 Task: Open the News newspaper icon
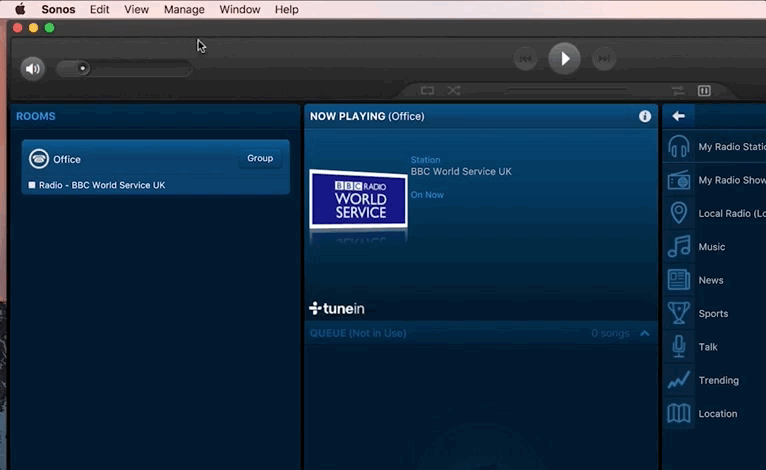click(679, 280)
